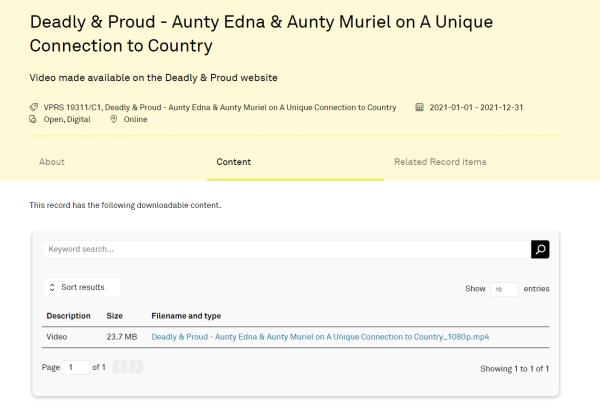The width and height of the screenshot is (600, 412).
Task: Click the location pin icon beside Online
Action: coord(114,119)
